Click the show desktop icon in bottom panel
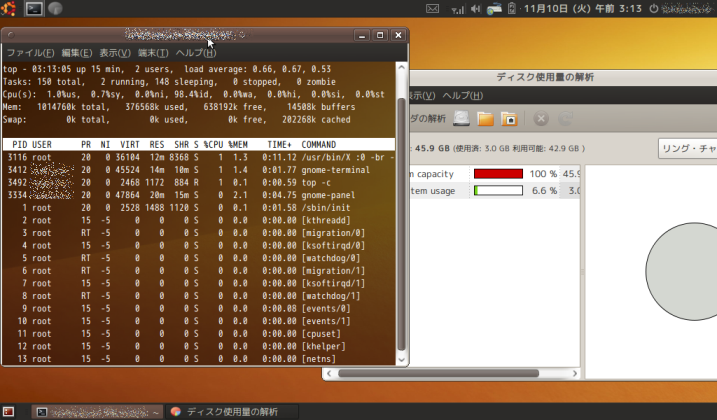Image resolution: width=717 pixels, height=420 pixels. click(8, 412)
